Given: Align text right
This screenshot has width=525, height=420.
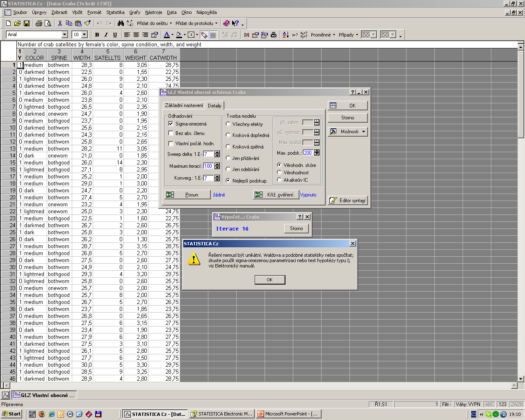Looking at the screenshot, I should pyautogui.click(x=145, y=35).
